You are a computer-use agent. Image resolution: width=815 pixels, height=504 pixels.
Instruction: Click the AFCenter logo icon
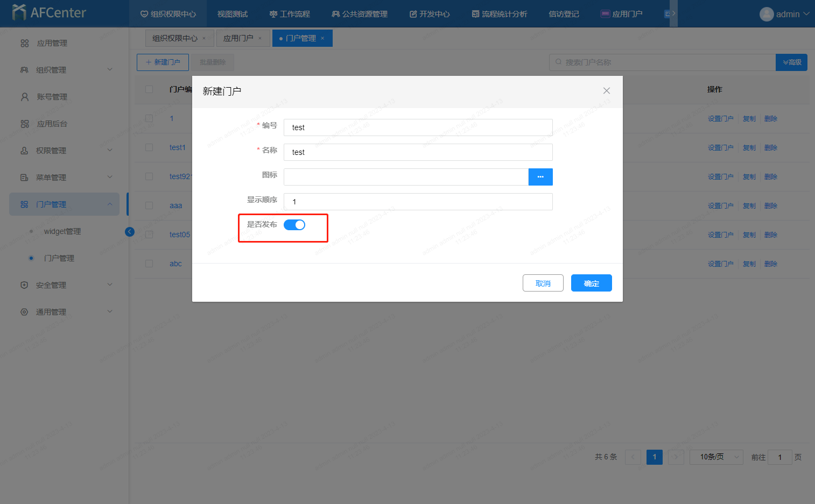coord(19,12)
